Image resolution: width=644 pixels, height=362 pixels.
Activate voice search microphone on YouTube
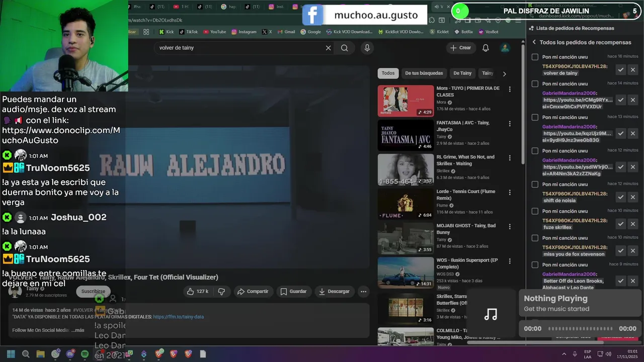(367, 48)
